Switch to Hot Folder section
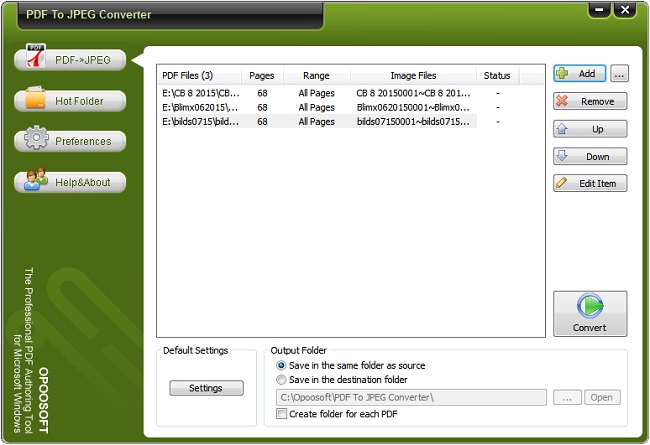 (70, 101)
